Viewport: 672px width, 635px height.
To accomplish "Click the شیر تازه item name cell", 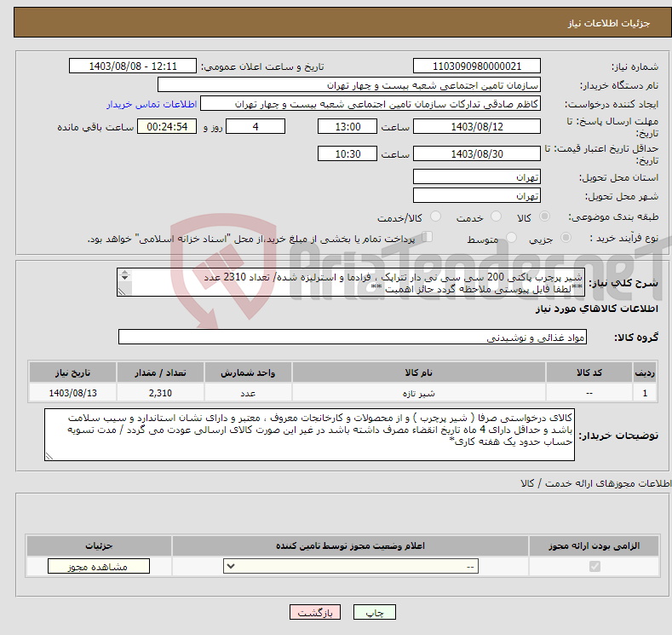I will click(419, 393).
